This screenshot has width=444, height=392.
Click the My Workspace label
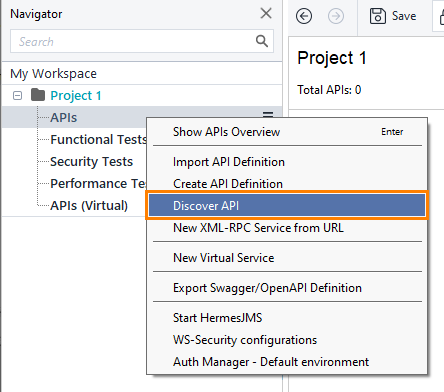[53, 74]
